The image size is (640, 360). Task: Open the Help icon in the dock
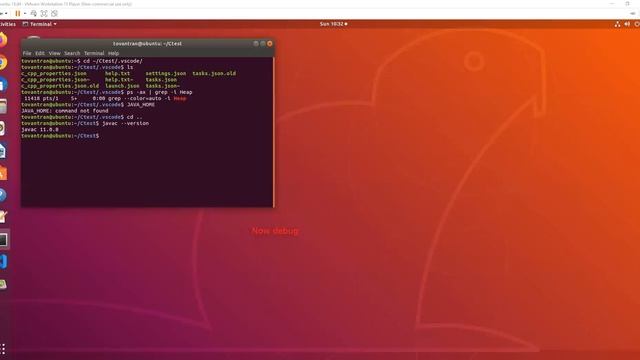tap(2, 195)
